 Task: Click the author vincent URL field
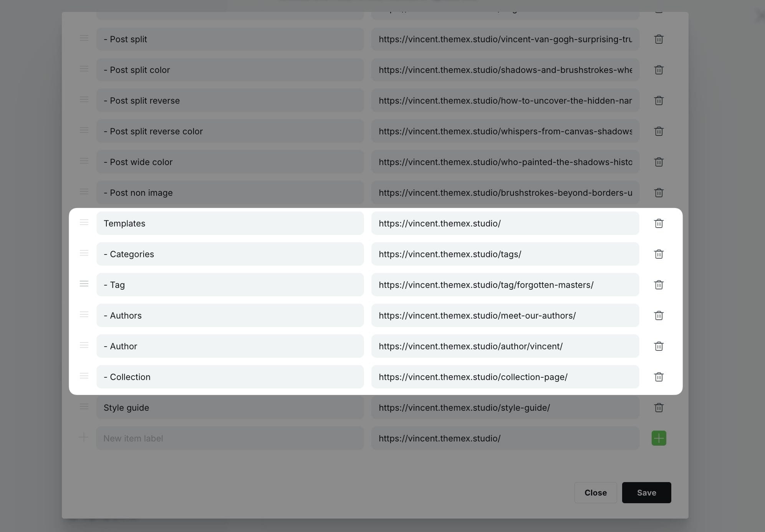click(505, 346)
